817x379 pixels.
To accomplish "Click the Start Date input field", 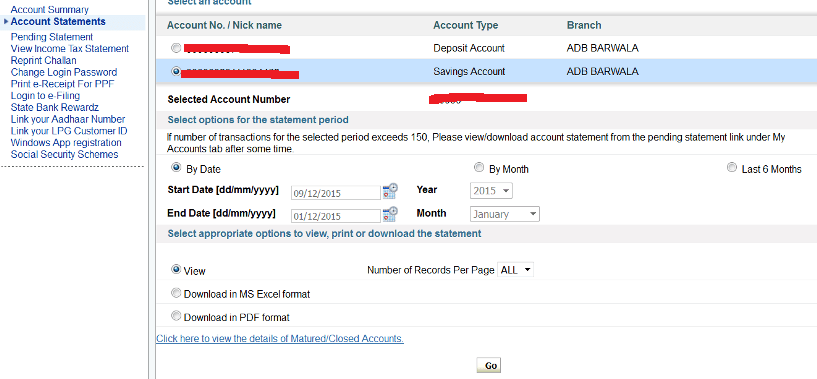I will pos(336,193).
